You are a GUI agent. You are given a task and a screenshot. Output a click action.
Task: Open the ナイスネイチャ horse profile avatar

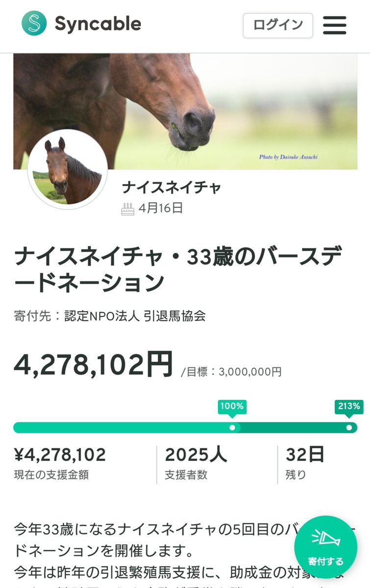(67, 170)
